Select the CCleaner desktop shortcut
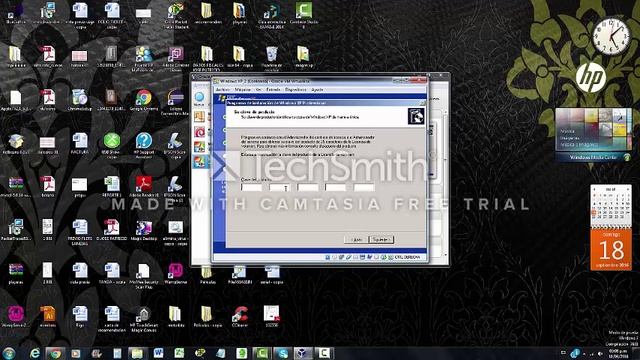This screenshot has width=640, height=360. [x=240, y=317]
